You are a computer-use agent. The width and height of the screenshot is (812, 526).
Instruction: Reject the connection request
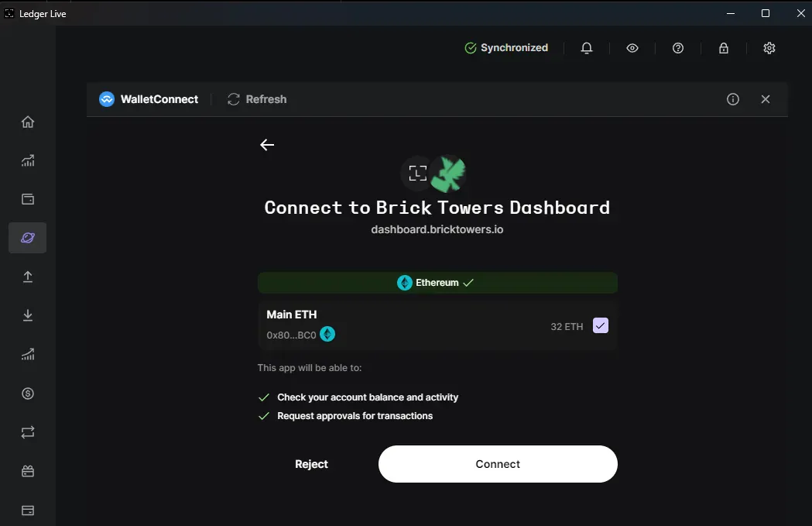click(311, 464)
